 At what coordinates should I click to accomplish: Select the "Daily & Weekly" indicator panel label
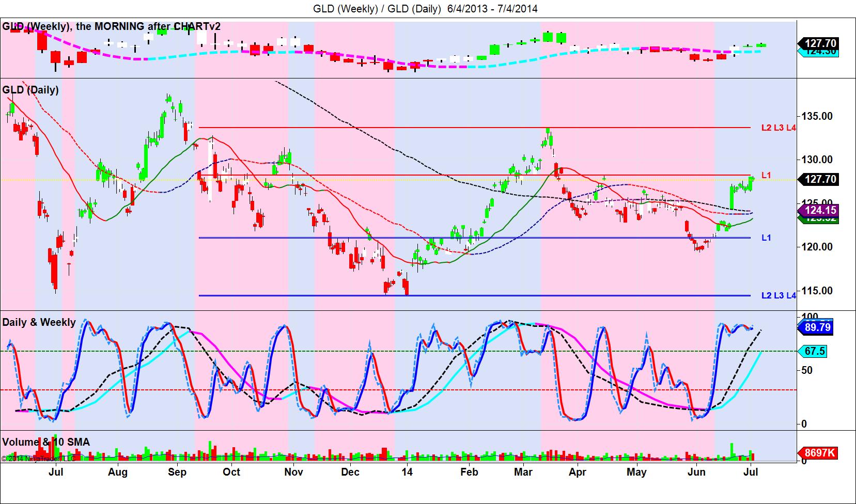point(39,322)
